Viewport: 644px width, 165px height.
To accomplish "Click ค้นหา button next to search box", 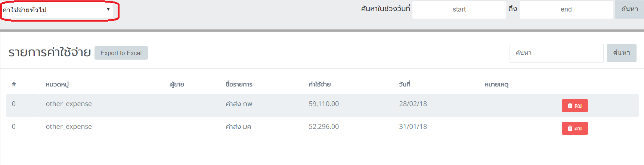I will tap(622, 53).
